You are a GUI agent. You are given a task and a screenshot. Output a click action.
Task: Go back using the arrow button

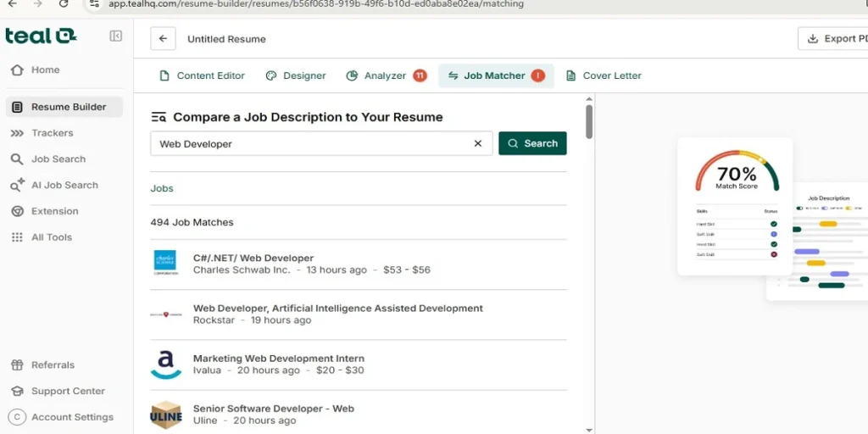(163, 39)
